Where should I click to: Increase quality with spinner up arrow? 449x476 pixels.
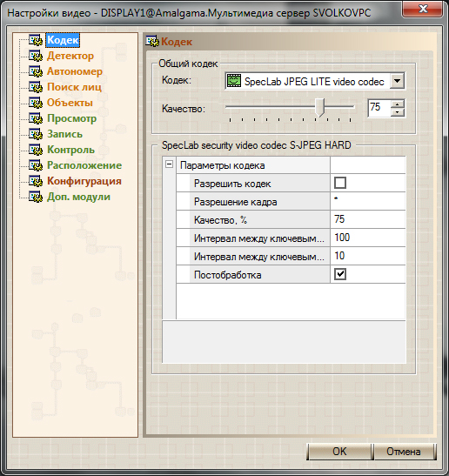point(398,104)
